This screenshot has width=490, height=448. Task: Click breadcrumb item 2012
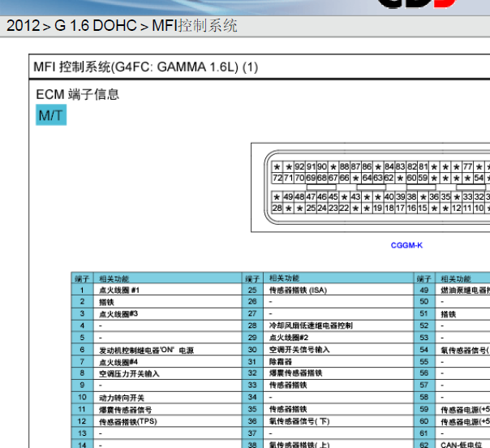tap(24, 26)
